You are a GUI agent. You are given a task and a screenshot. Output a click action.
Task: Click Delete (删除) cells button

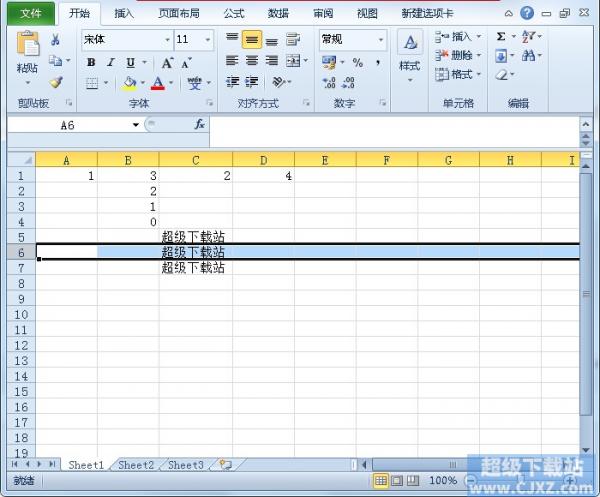point(458,55)
